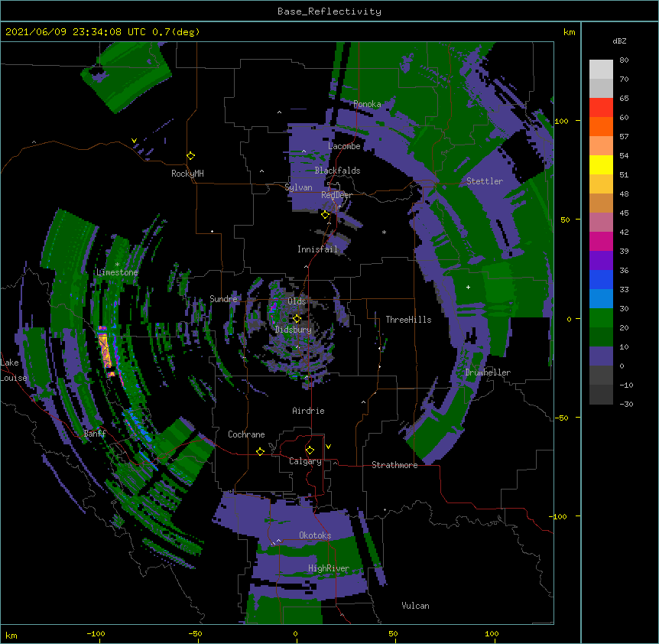Click the bright green 20-30 dBZ swatch
This screenshot has width=659, height=644.
[601, 318]
